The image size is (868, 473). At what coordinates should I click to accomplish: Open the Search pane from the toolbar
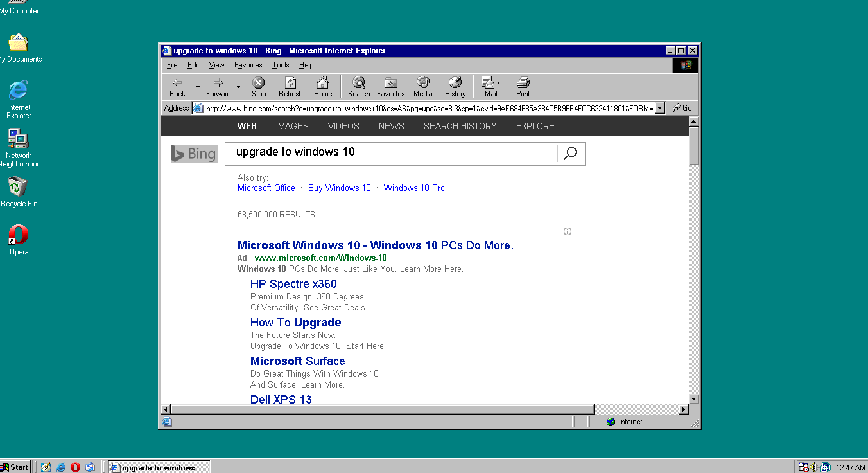pyautogui.click(x=359, y=87)
